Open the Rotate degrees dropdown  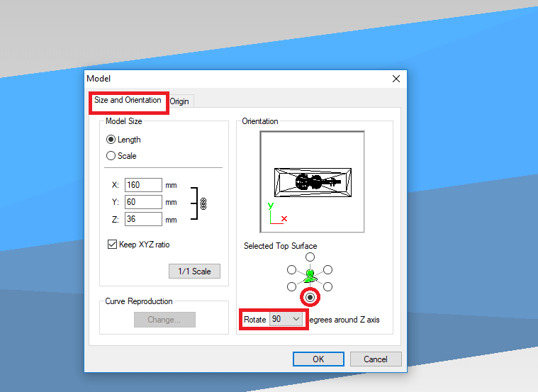coord(286,319)
